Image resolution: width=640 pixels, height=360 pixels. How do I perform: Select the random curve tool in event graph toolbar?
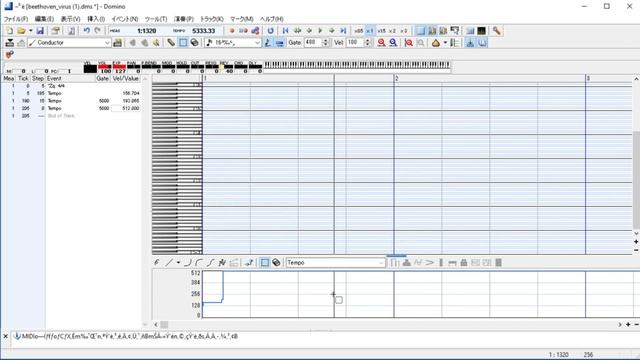(222, 262)
